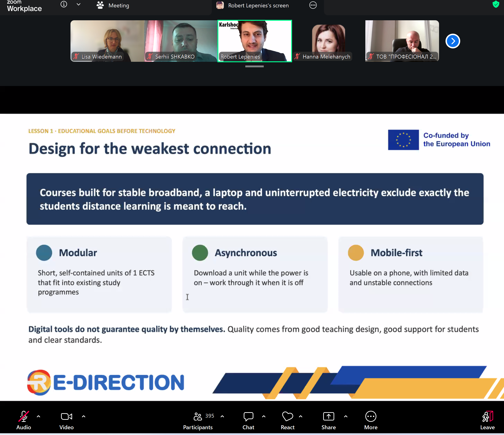Image resolution: width=504 pixels, height=435 pixels.
Task: Click 'Courses built for stable broadband' banner text
Action: [255, 199]
